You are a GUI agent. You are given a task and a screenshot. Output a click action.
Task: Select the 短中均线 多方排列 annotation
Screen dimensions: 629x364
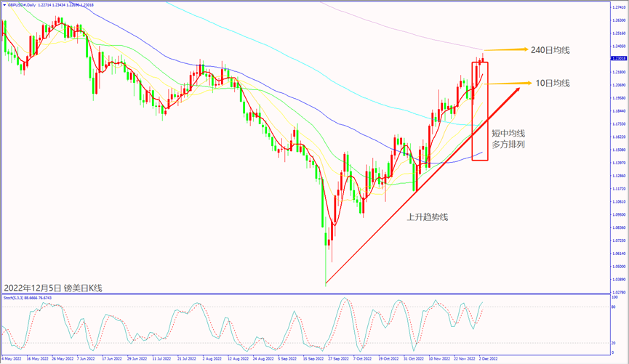508,139
